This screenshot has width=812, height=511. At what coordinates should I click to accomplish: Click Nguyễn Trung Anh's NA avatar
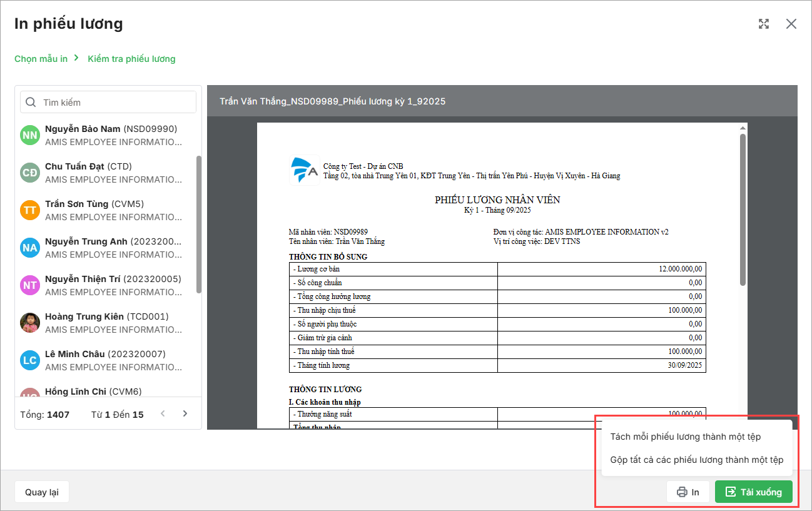pos(30,248)
